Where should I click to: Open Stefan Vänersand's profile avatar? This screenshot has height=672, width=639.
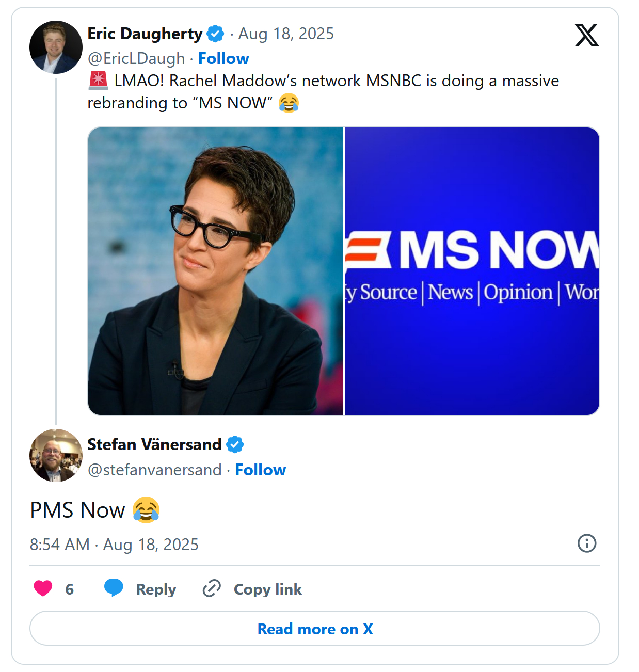[x=56, y=455]
